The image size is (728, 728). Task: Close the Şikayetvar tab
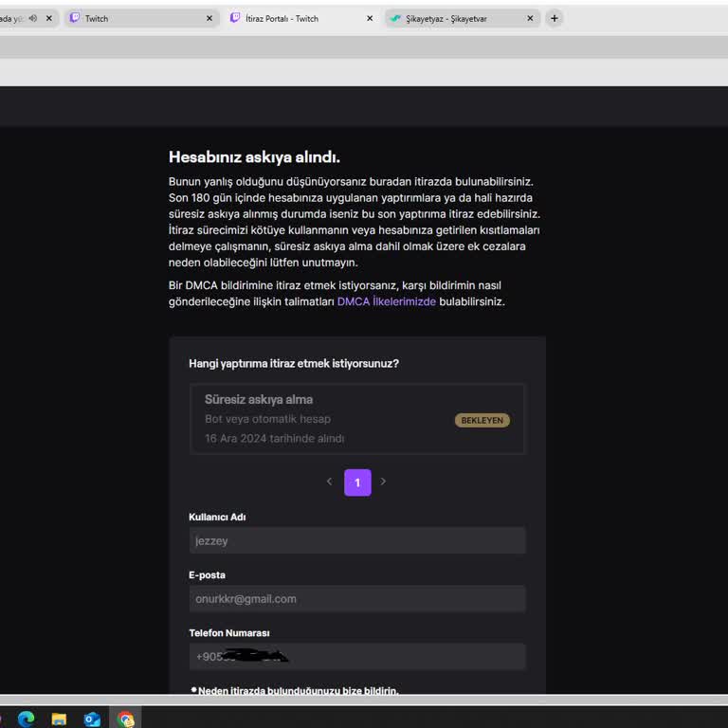[x=530, y=19]
